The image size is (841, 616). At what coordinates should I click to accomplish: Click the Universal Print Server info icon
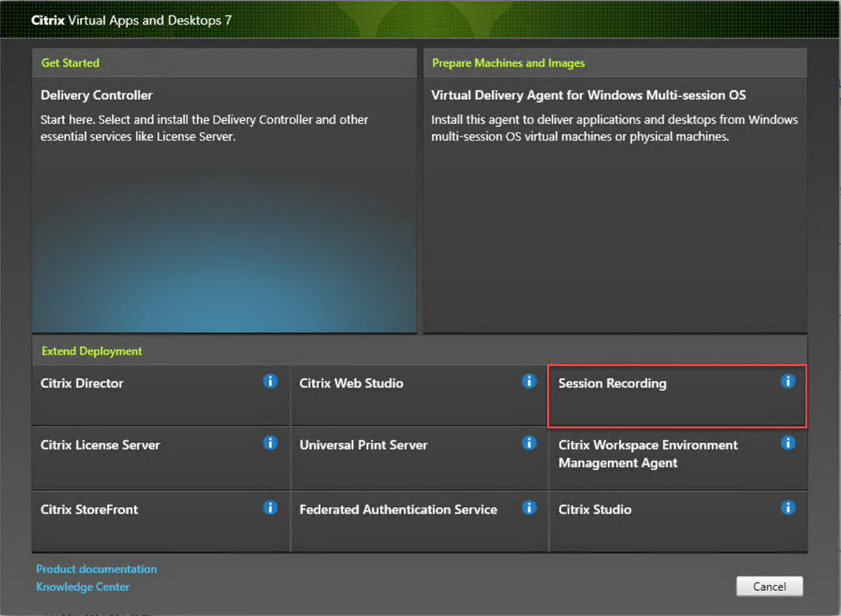point(529,443)
